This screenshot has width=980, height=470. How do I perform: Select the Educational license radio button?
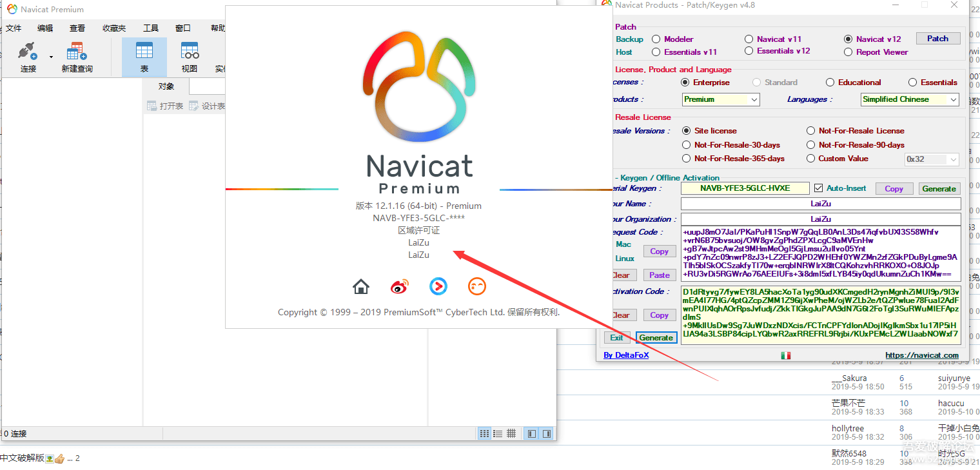point(830,83)
